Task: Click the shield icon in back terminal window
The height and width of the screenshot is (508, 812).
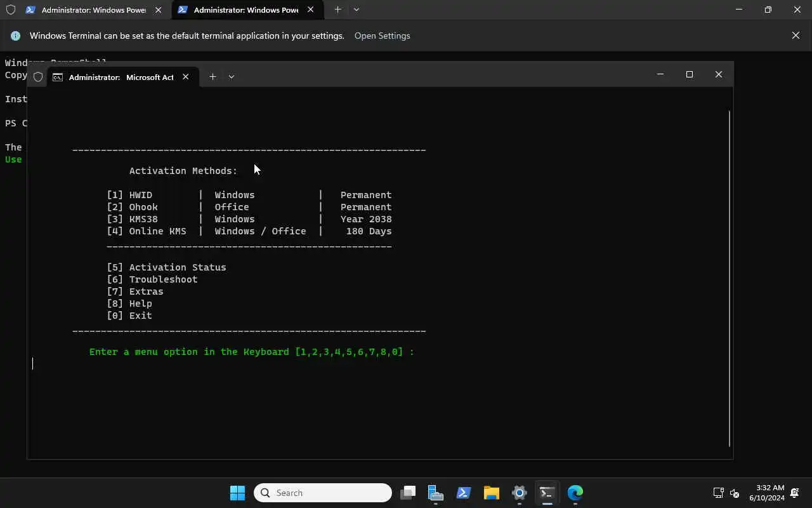Action: point(10,10)
